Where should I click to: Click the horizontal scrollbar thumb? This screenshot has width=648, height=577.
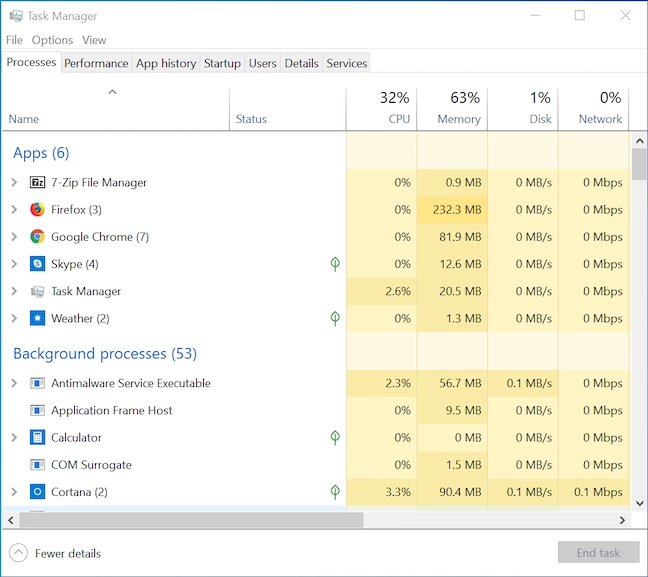pyautogui.click(x=191, y=520)
